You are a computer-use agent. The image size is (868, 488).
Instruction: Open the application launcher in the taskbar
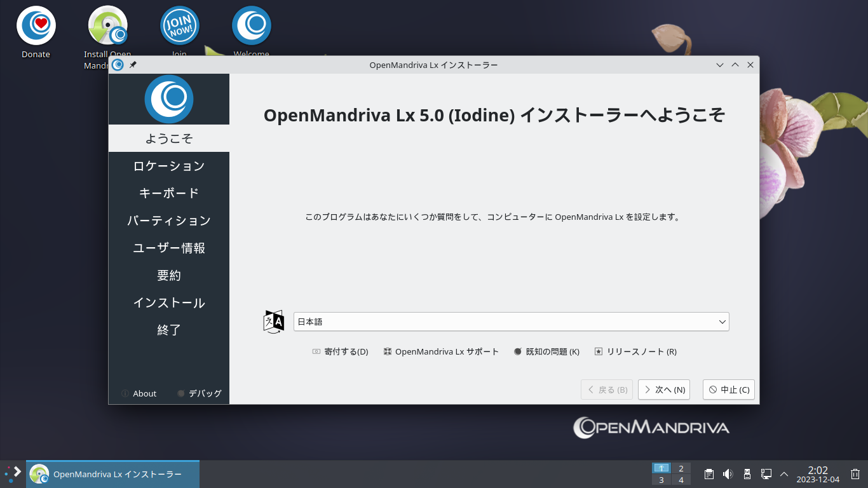(x=13, y=474)
